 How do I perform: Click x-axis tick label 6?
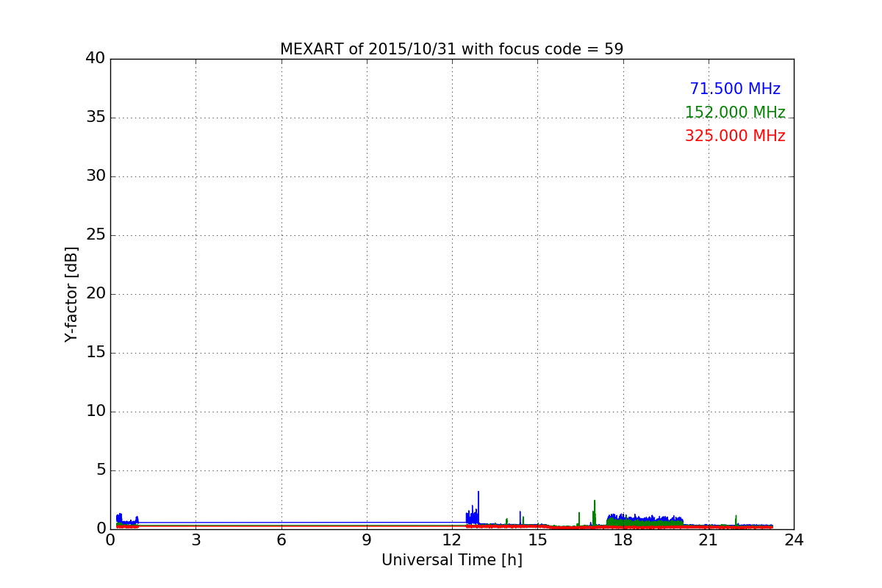pos(282,541)
